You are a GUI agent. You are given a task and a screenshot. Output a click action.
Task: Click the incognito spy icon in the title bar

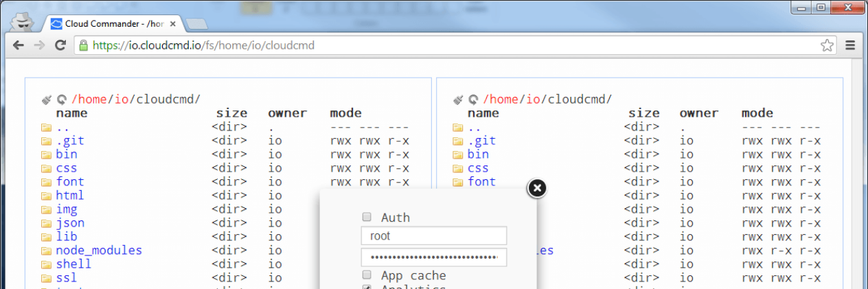click(x=23, y=22)
